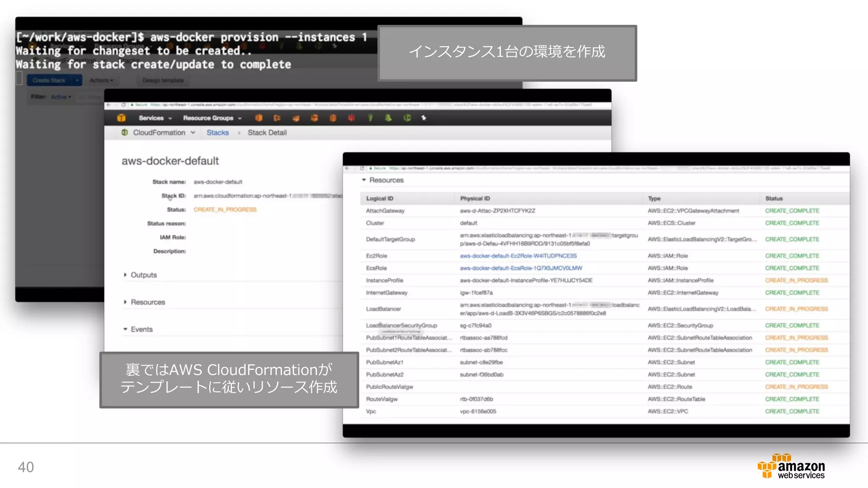The image size is (868, 488).
Task: Open the Actions dropdown in background console
Action: pyautogui.click(x=101, y=80)
